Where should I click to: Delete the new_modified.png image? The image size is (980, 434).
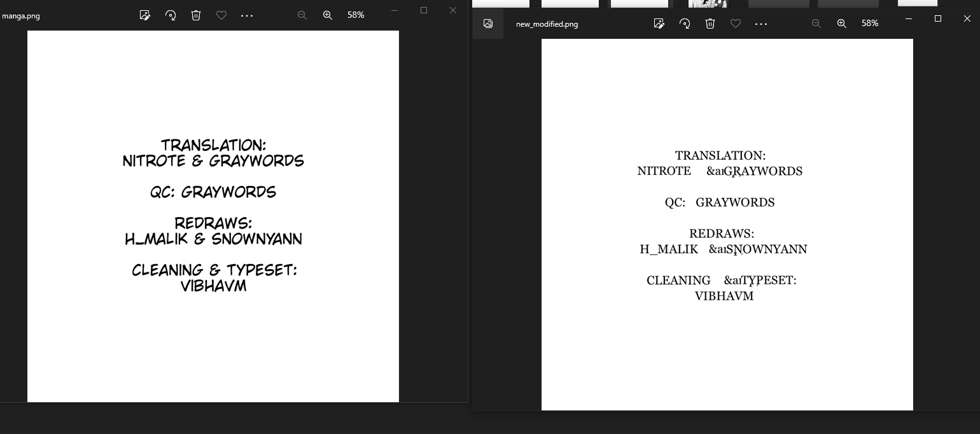(710, 24)
